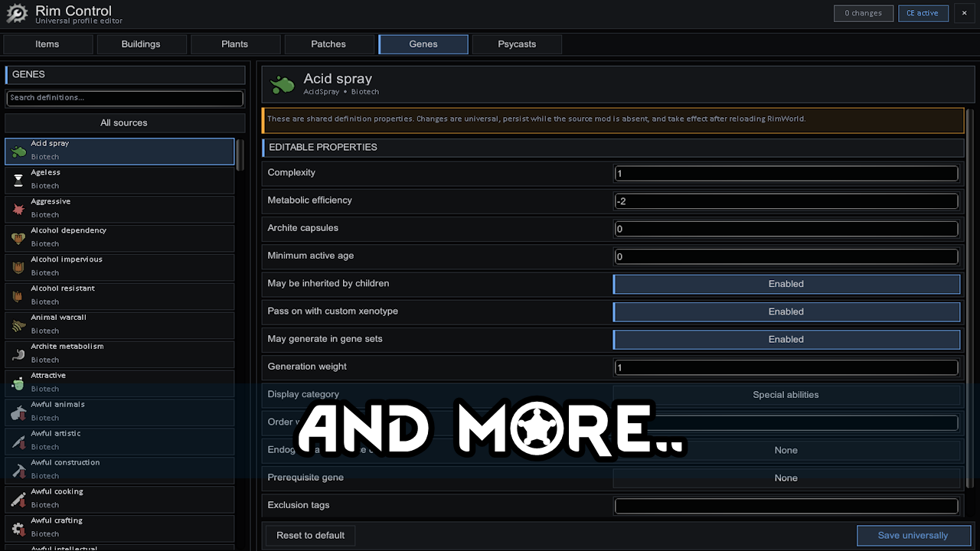Image resolution: width=980 pixels, height=551 pixels.
Task: Open the Endogene None dropdown
Action: [786, 450]
